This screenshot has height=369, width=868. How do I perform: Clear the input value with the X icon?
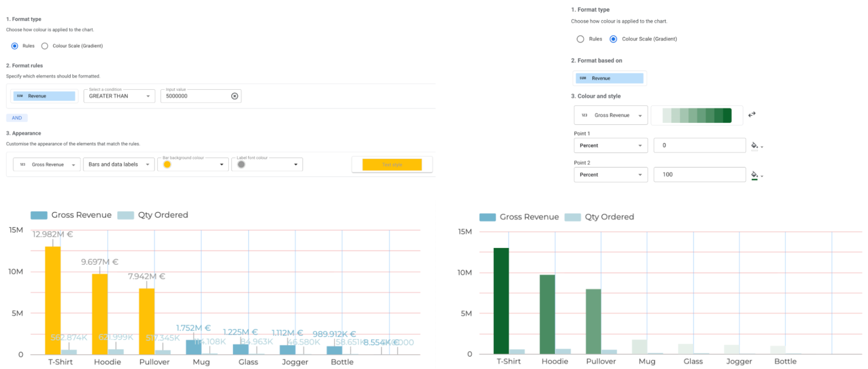point(234,96)
